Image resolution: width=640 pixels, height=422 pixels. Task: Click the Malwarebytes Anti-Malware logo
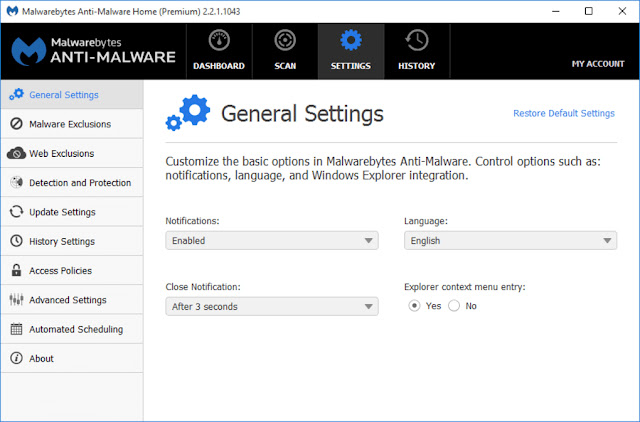93,51
